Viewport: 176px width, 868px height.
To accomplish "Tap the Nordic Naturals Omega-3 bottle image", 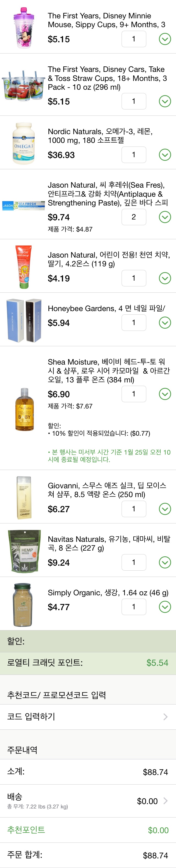I will [23, 143].
